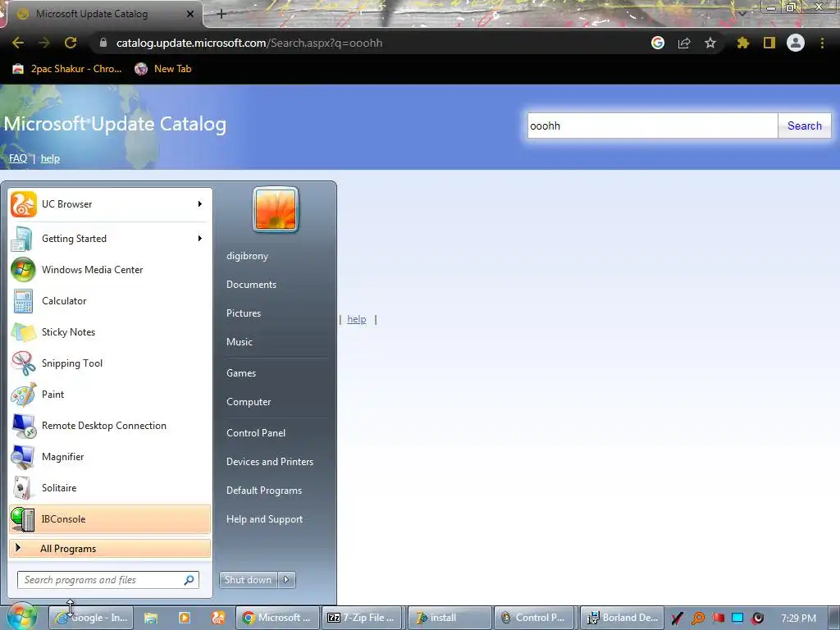
Task: Open Windows Explorer from taskbar
Action: [151, 618]
